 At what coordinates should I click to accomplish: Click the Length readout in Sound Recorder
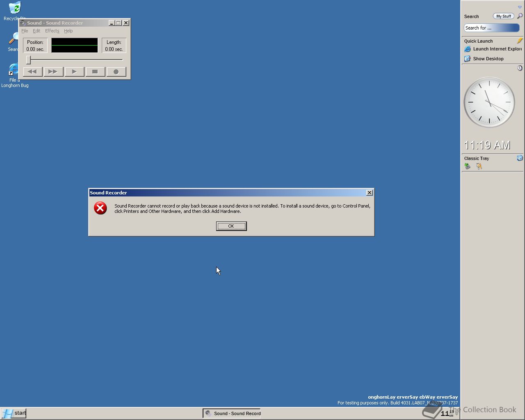114,46
